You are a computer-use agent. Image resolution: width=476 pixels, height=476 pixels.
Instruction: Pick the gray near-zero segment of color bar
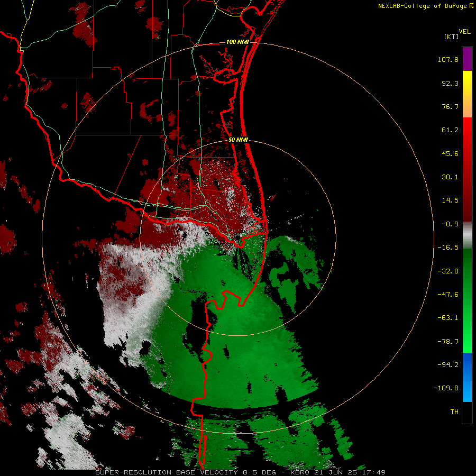467,235
